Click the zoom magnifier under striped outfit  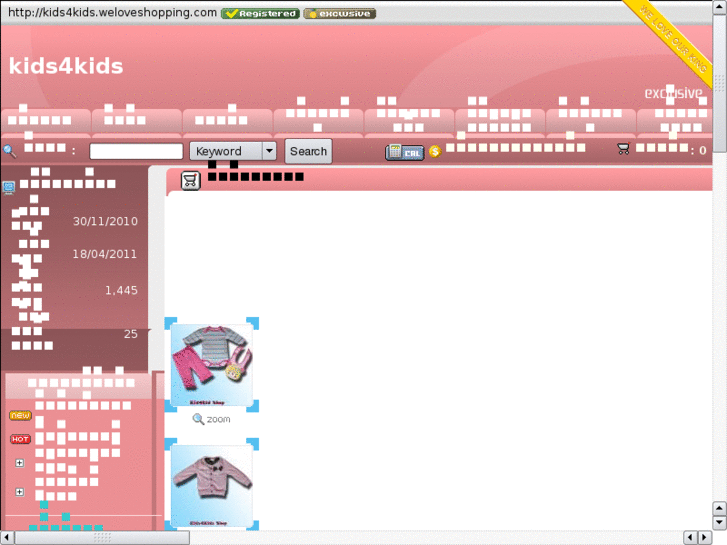198,419
